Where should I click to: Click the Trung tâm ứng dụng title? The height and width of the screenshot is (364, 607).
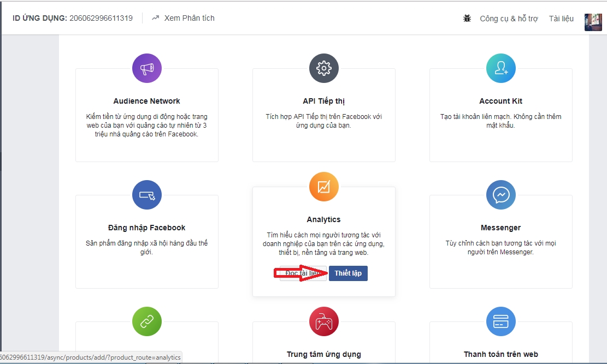click(324, 354)
